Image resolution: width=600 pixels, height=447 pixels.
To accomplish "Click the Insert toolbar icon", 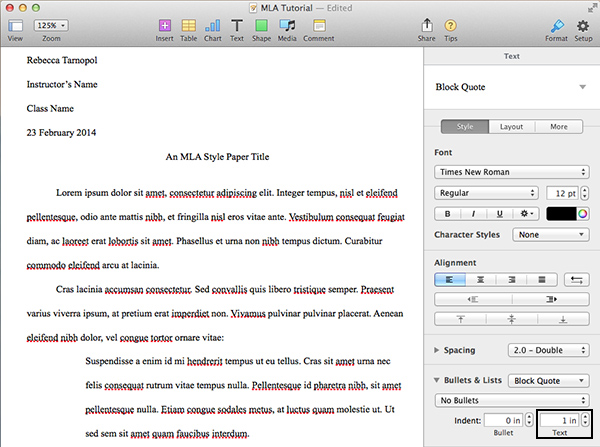I will click(164, 24).
